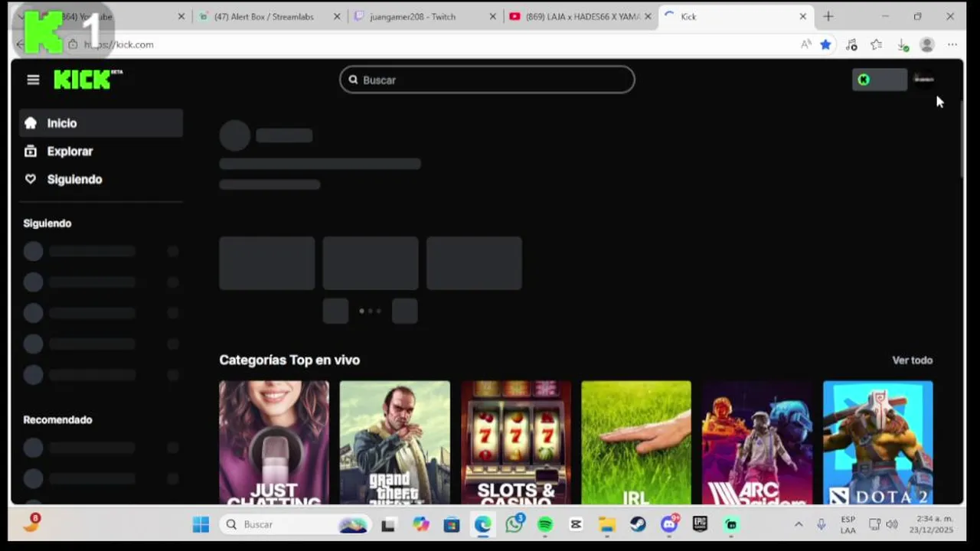Open the Favorites list icon
The width and height of the screenshot is (980, 551).
coord(877,44)
